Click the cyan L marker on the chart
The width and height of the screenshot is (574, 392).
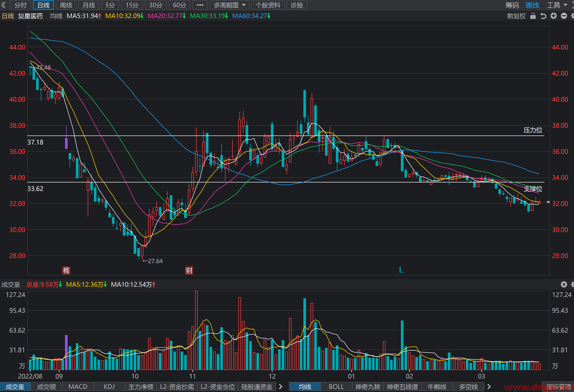[401, 270]
